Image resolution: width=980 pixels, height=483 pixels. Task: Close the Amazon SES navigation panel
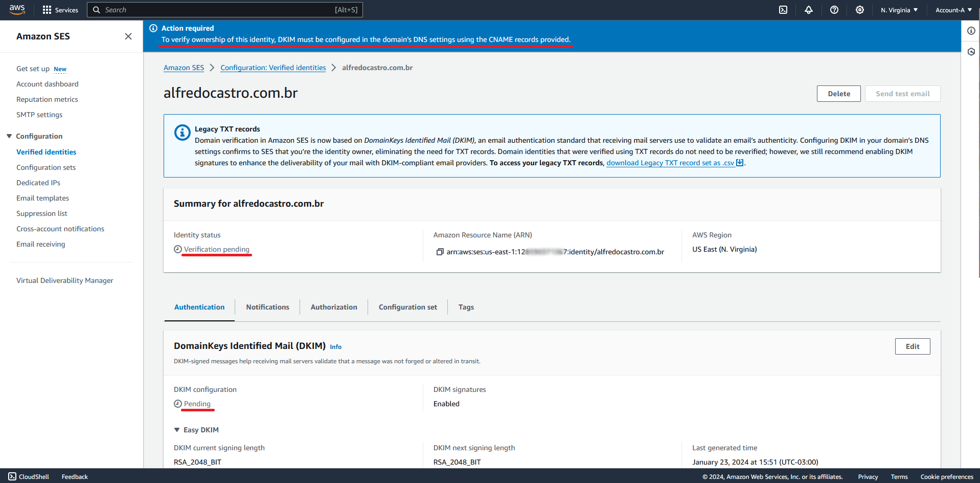coord(128,36)
